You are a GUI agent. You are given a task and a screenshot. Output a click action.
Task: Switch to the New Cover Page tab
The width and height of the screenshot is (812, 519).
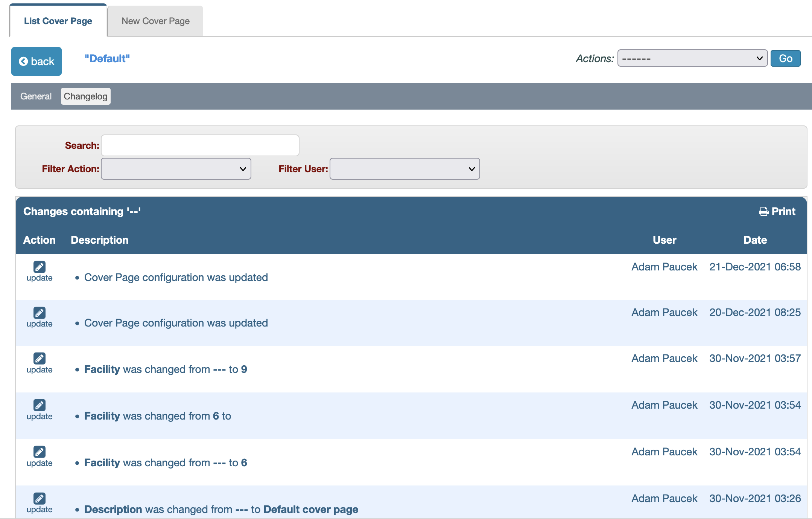coord(155,21)
